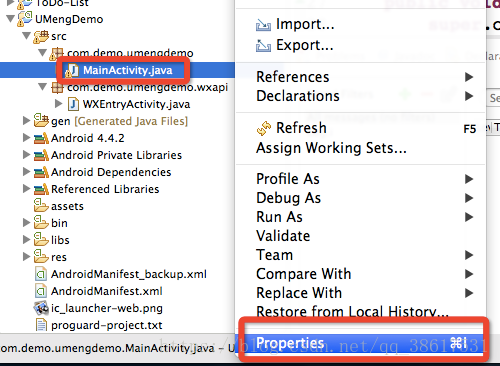
Task: Collapse the src folder
Action: tap(27, 36)
